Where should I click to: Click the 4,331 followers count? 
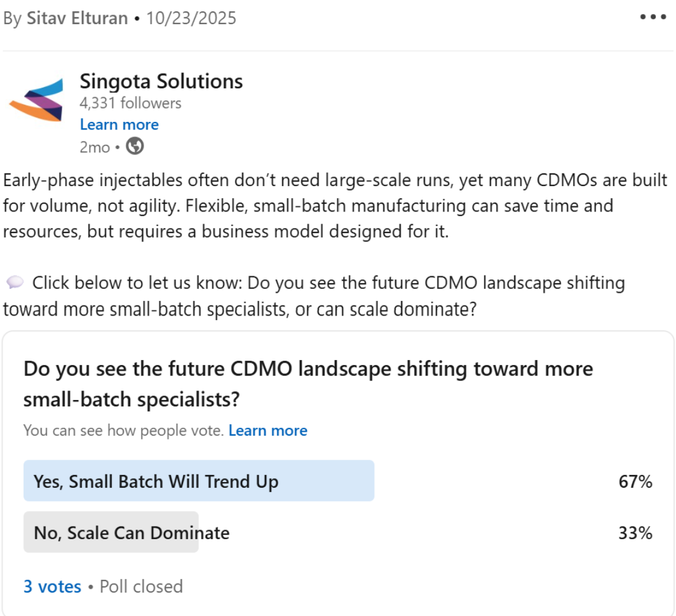pos(130,103)
